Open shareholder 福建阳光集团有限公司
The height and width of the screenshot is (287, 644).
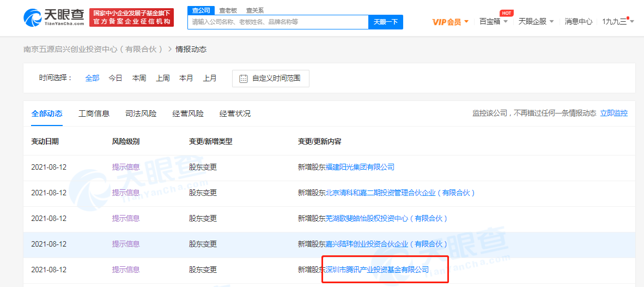[360, 168]
